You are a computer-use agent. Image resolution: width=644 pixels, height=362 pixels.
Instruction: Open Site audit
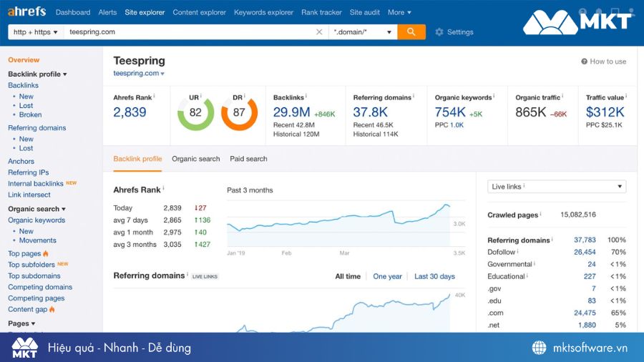click(365, 12)
